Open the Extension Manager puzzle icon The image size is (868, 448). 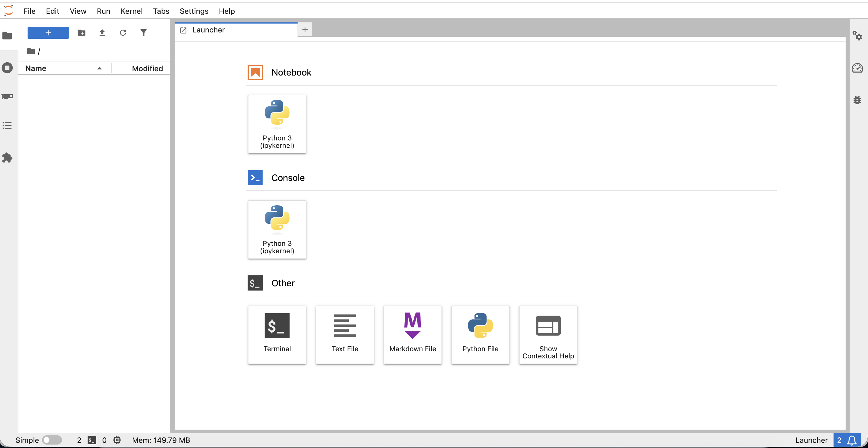point(7,158)
